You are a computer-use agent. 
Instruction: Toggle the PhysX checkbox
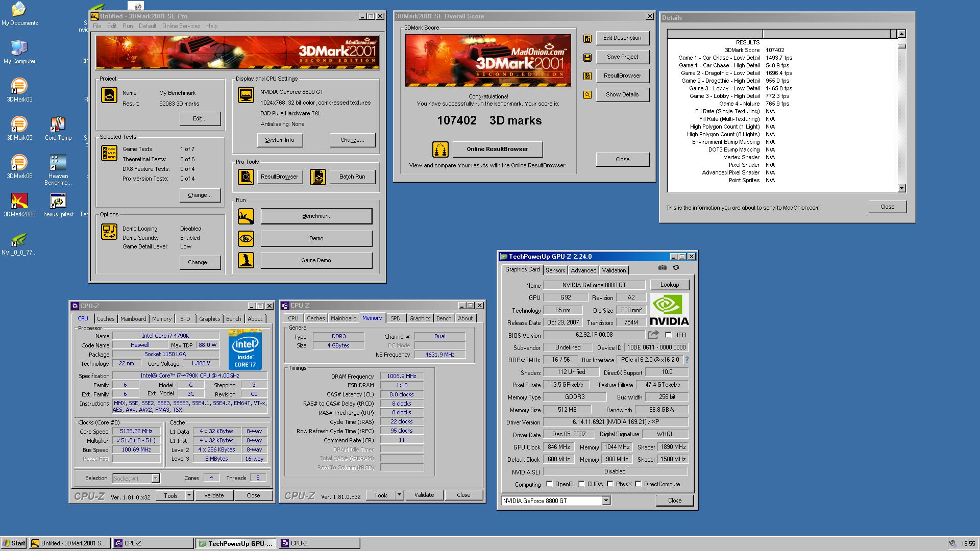tap(610, 484)
